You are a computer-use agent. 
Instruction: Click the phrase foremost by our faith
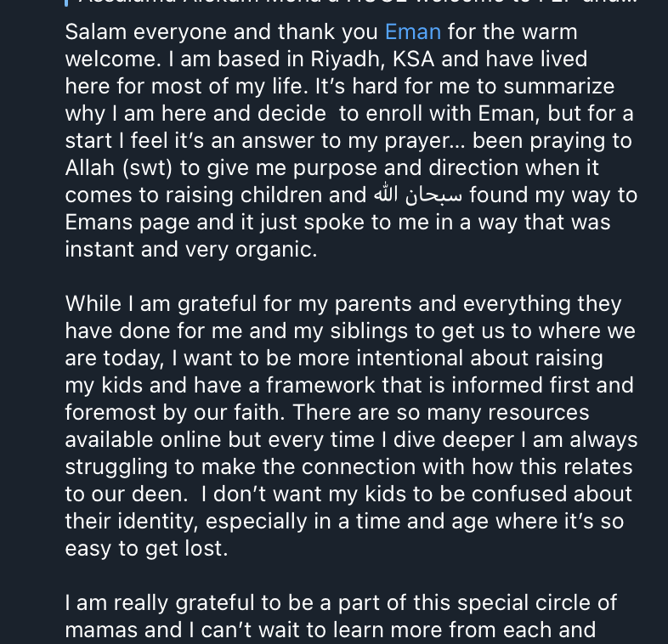(x=175, y=412)
